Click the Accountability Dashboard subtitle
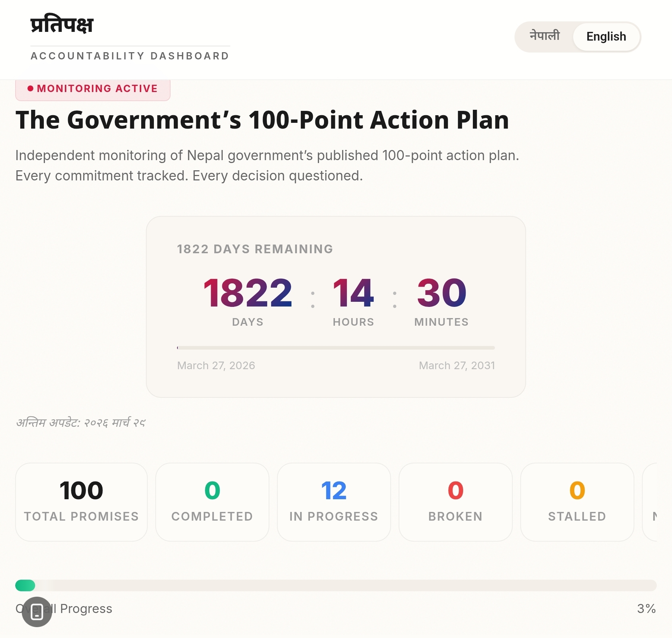 (130, 56)
